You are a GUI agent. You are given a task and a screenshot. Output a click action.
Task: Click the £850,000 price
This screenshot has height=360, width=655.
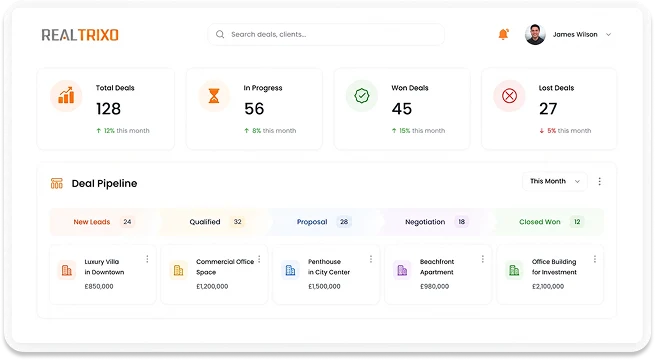coord(99,286)
